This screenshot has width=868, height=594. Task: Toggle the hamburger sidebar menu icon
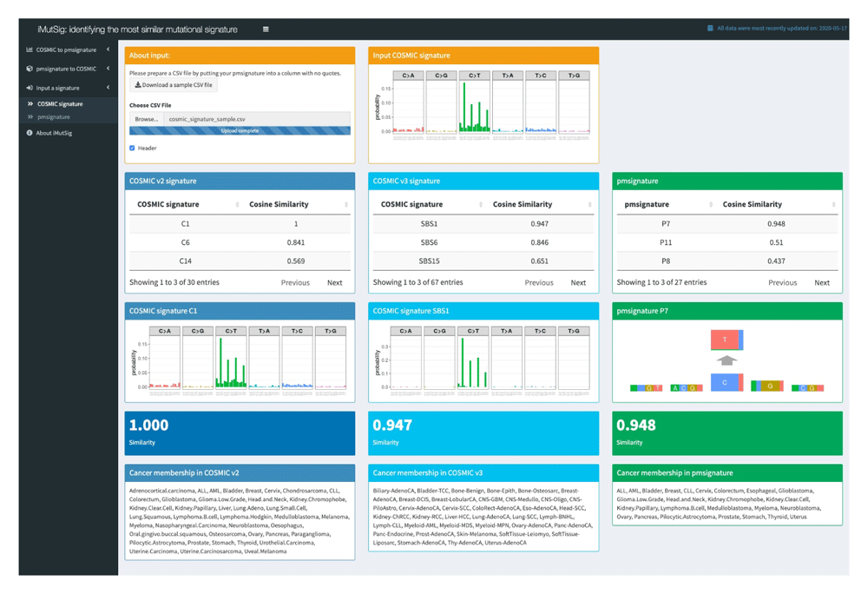(x=266, y=30)
